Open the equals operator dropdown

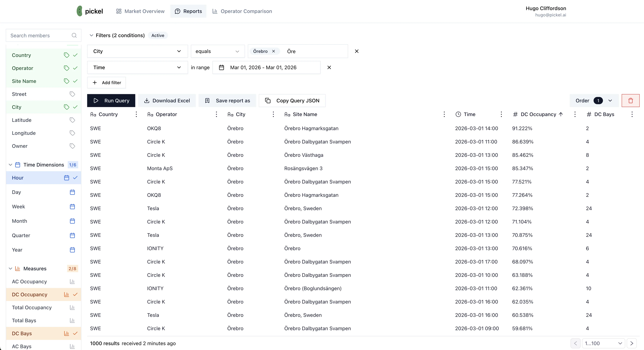point(218,51)
